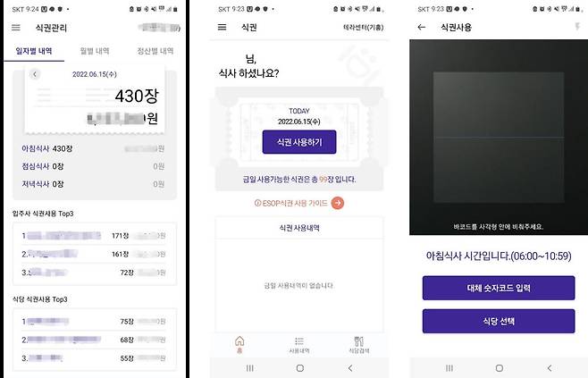Image resolution: width=588 pixels, height=378 pixels.
Task: Tap barcode scanner camera viewfinder area
Action: pos(499,138)
